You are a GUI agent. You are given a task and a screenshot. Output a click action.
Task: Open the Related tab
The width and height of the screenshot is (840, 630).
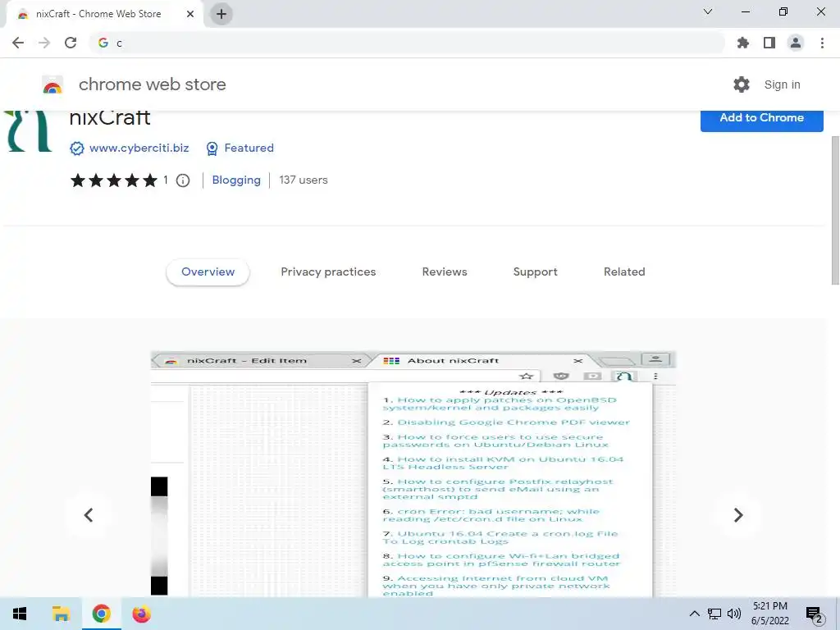624,272
